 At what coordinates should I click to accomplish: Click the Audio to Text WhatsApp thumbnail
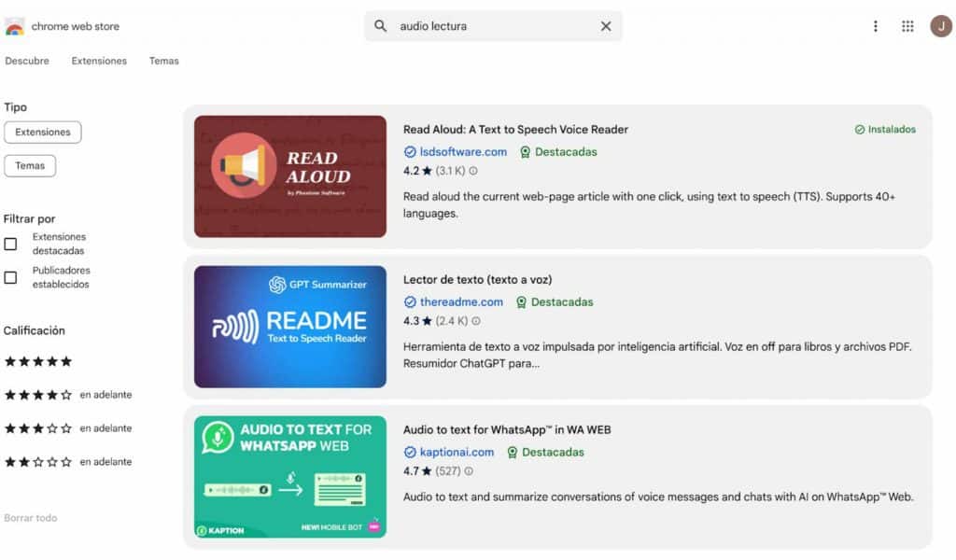click(x=290, y=477)
